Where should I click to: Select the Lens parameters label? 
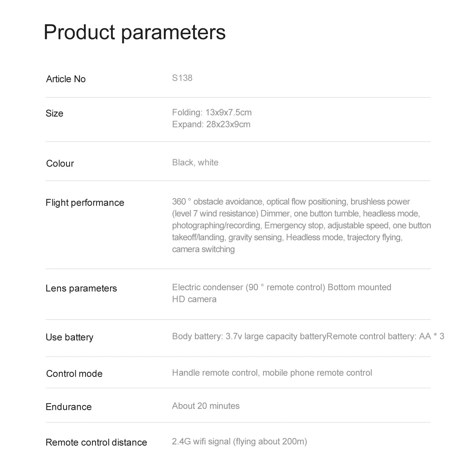coord(81,288)
